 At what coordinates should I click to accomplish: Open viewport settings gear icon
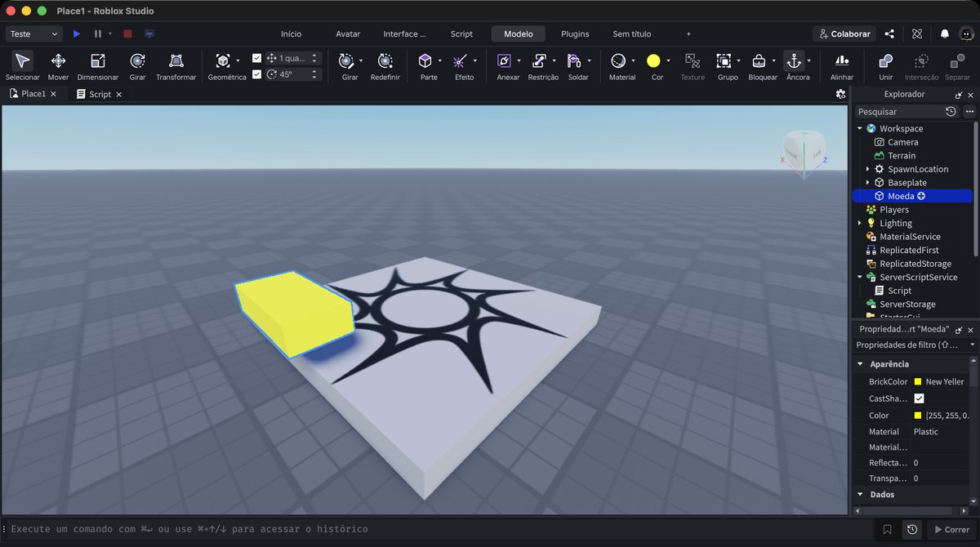840,94
